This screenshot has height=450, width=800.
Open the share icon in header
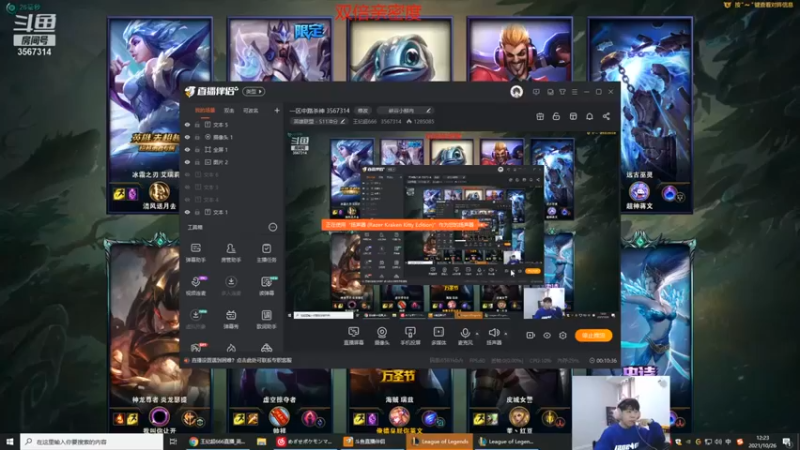(606, 116)
